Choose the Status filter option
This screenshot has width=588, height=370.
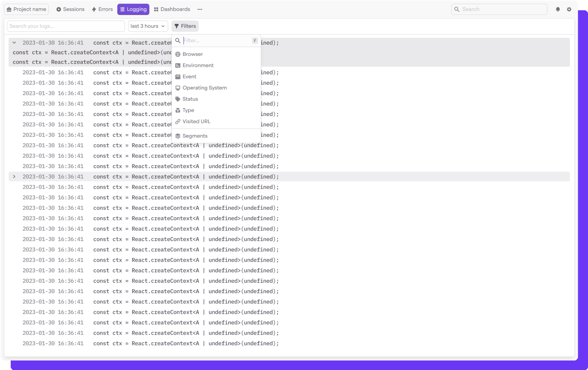pos(216,99)
